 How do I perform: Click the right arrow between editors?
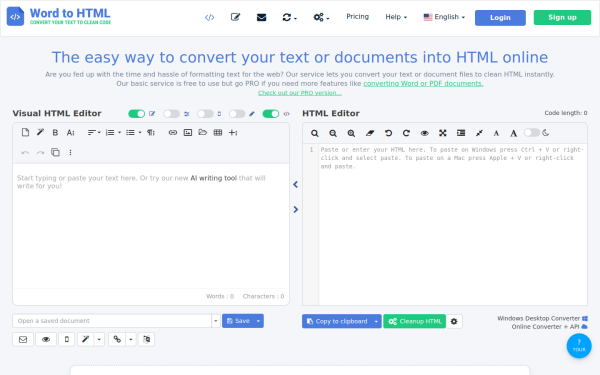295,209
